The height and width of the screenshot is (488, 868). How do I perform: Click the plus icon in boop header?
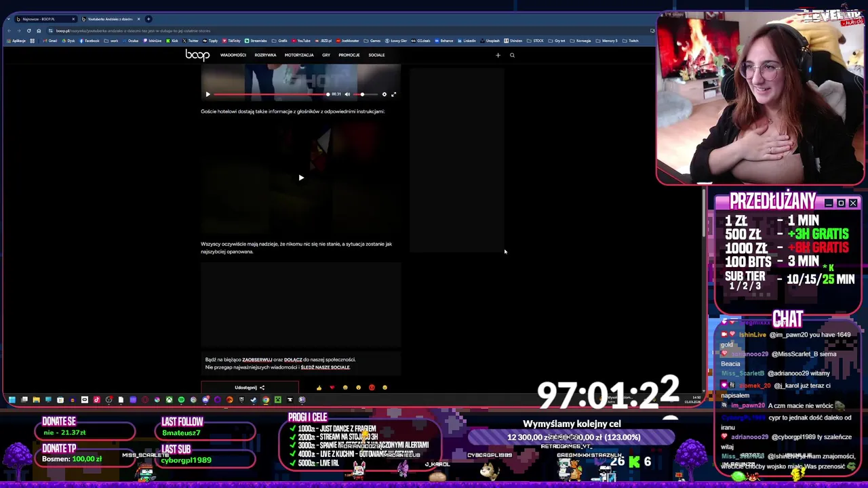[x=498, y=55]
